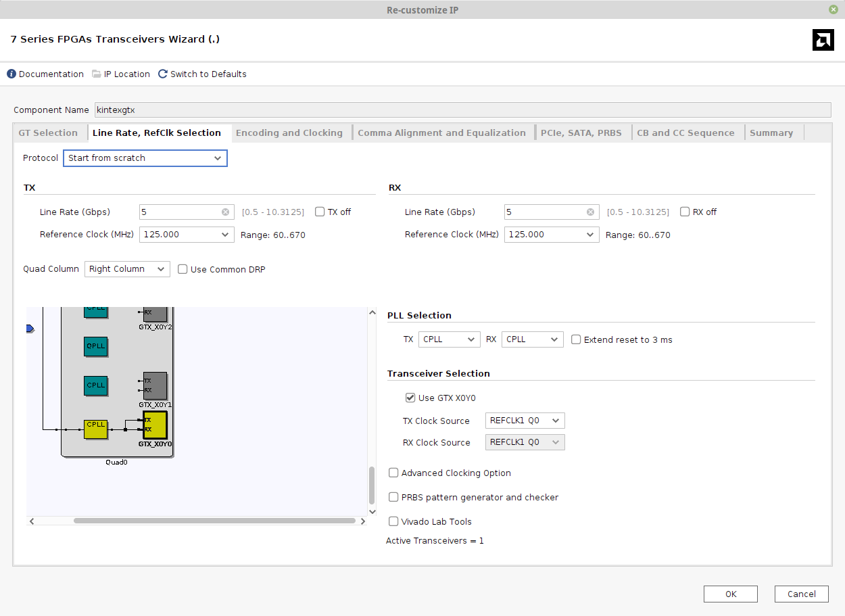Click the highlighted CPLL block in Quad0 diagram

95,425
